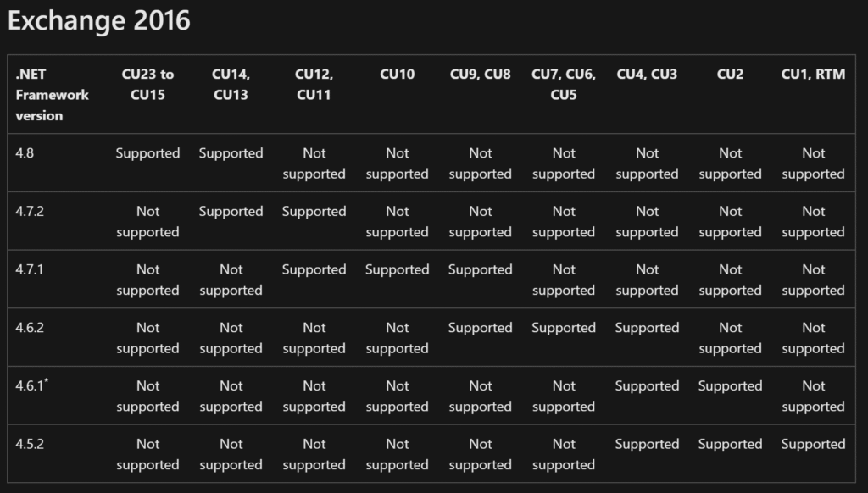Select the 4.6.1 row label

pos(31,386)
